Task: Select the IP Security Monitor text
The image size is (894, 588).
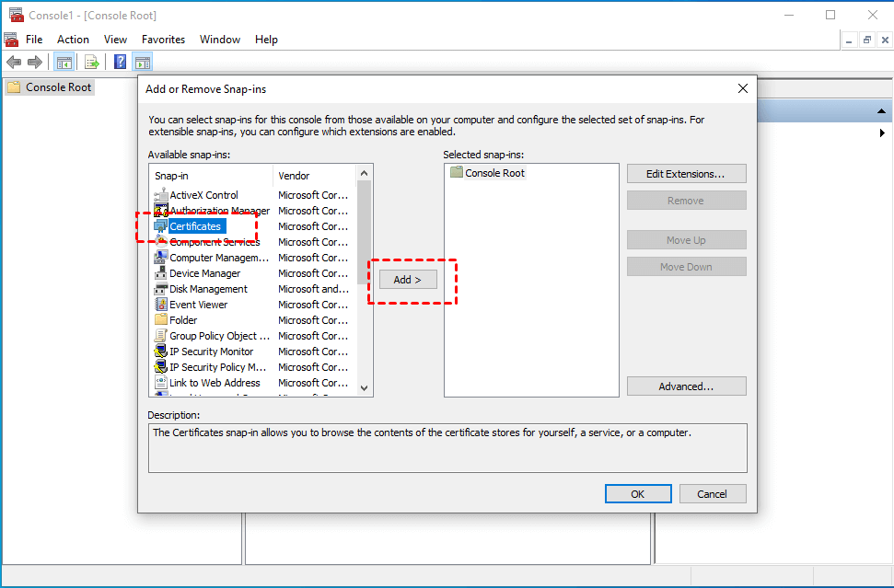Action: coord(212,352)
